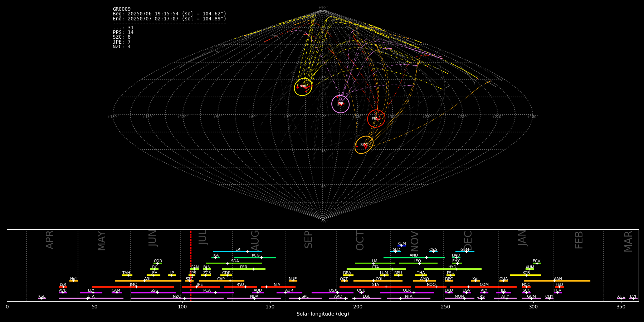644x322 pixels.
Task: Click the pink NDA shower bar
Action: tap(254, 298)
